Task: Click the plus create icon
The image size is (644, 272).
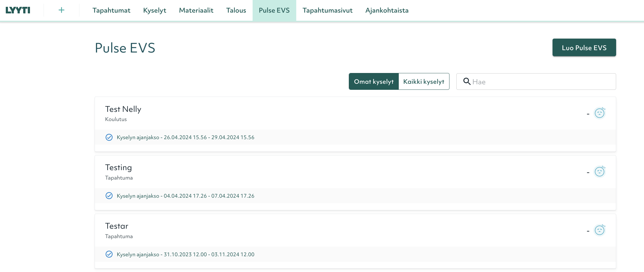Action: (61, 10)
